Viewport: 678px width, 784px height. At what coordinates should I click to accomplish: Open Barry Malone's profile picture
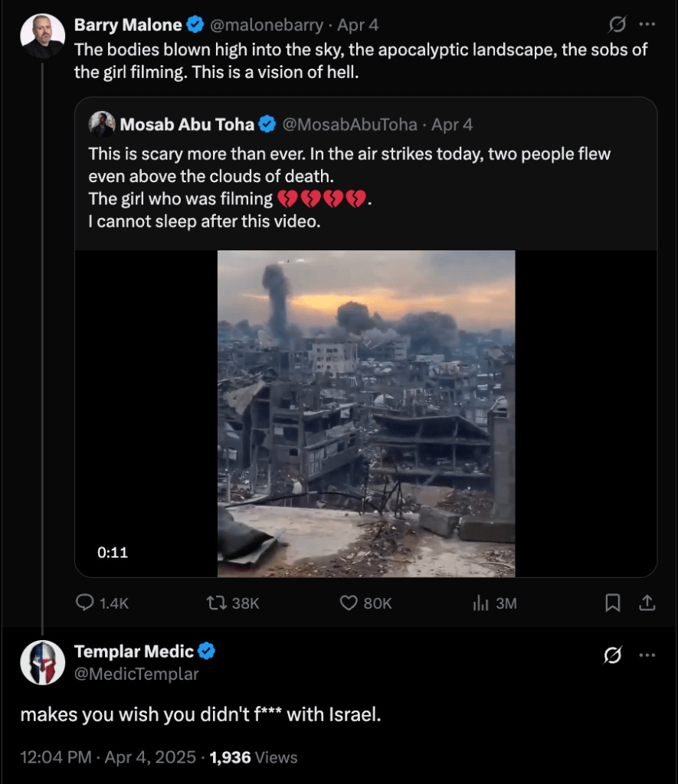pyautogui.click(x=42, y=36)
